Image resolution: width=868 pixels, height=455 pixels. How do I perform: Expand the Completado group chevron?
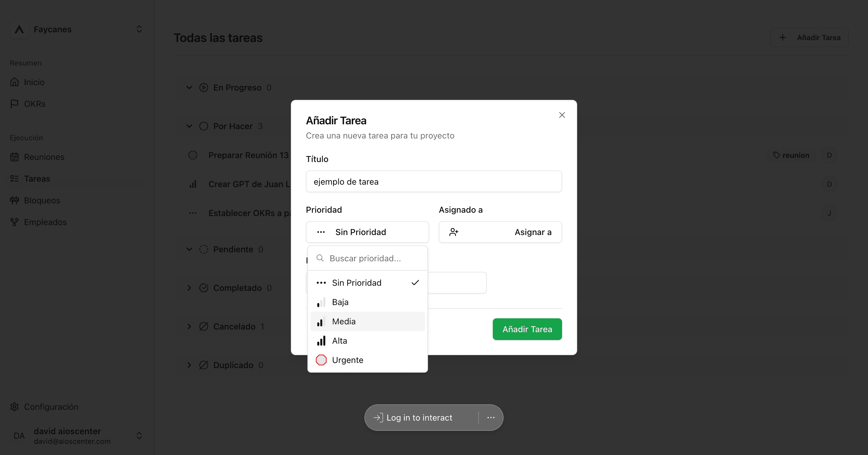[189, 288]
